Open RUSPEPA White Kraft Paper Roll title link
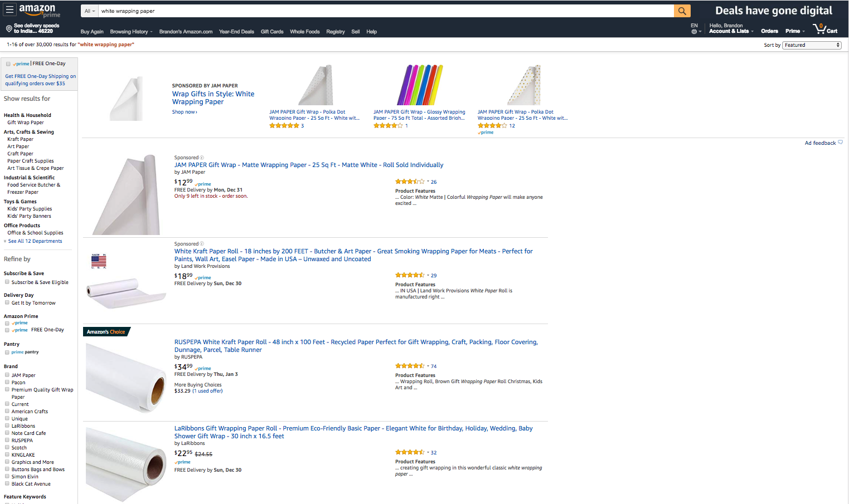Screen dimensions: 849x504 pos(356,346)
